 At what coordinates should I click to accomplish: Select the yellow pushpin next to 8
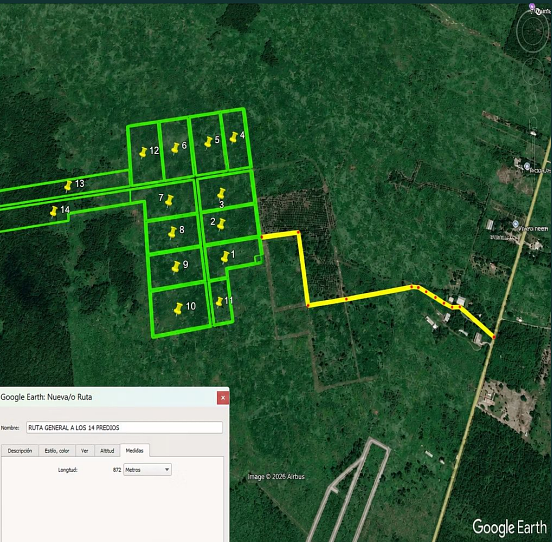(172, 232)
